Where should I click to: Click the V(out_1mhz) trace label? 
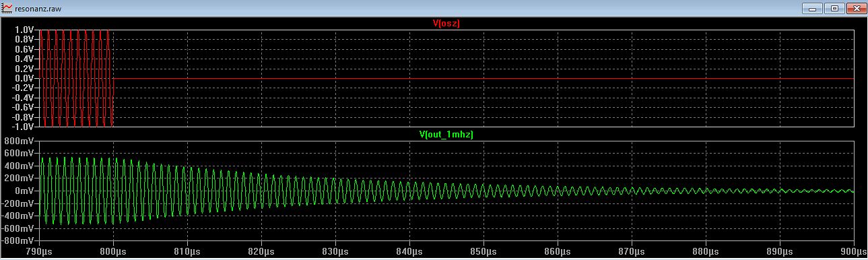click(x=446, y=135)
